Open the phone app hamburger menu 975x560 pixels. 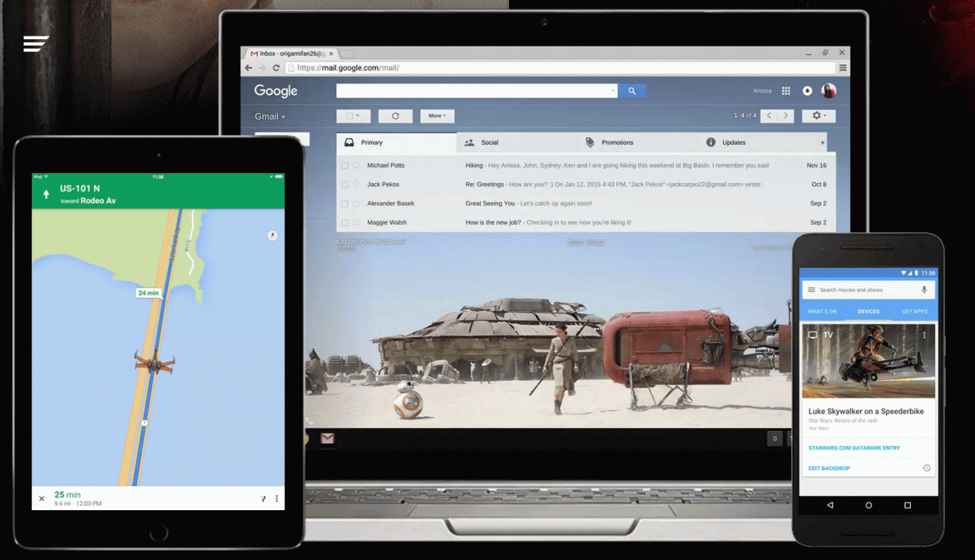coord(811,290)
